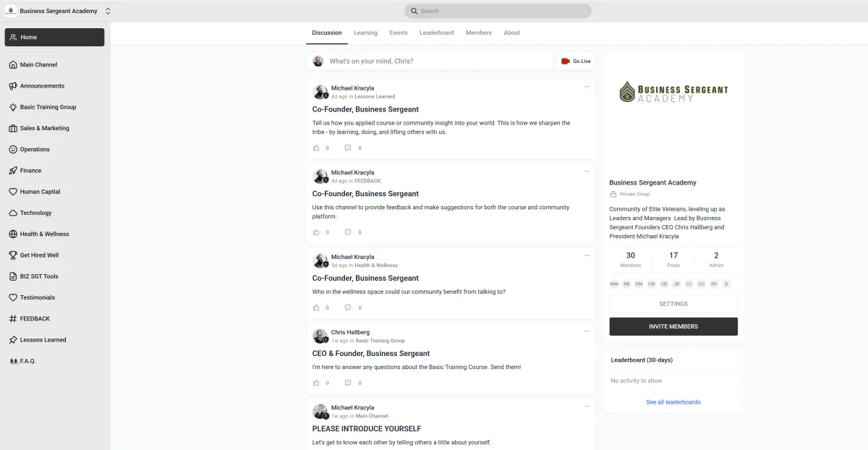The width and height of the screenshot is (868, 450).
Task: Open options menu on FEEDBACK post
Action: click(x=587, y=171)
